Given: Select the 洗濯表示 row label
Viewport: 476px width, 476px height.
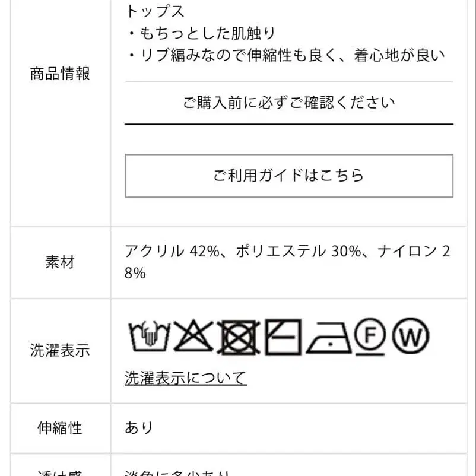Looking at the screenshot, I should coord(58,350).
